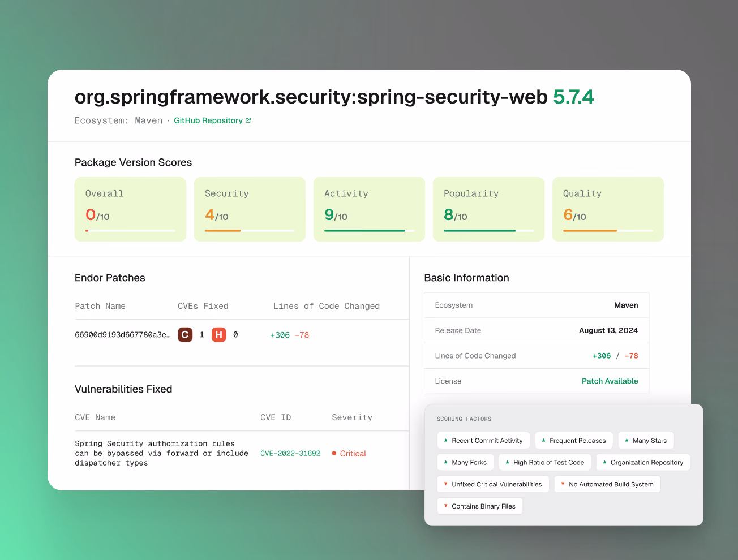The height and width of the screenshot is (560, 738).
Task: Click the Maven value in Basic Information
Action: click(x=626, y=305)
